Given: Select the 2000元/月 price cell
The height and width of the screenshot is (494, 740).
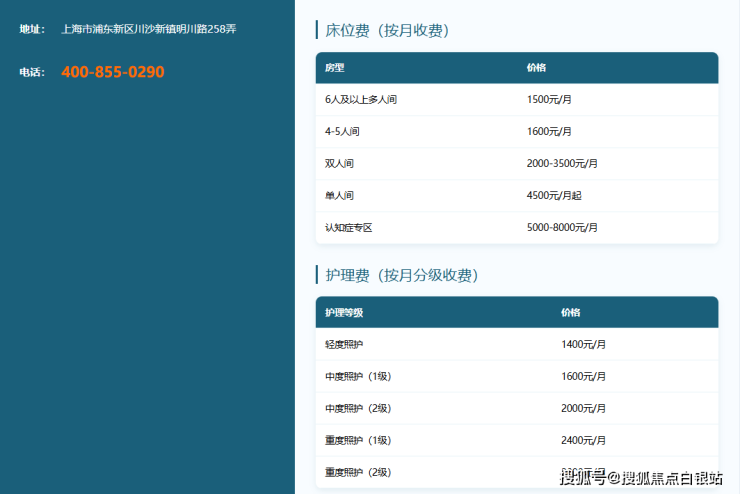Looking at the screenshot, I should pyautogui.click(x=584, y=409).
